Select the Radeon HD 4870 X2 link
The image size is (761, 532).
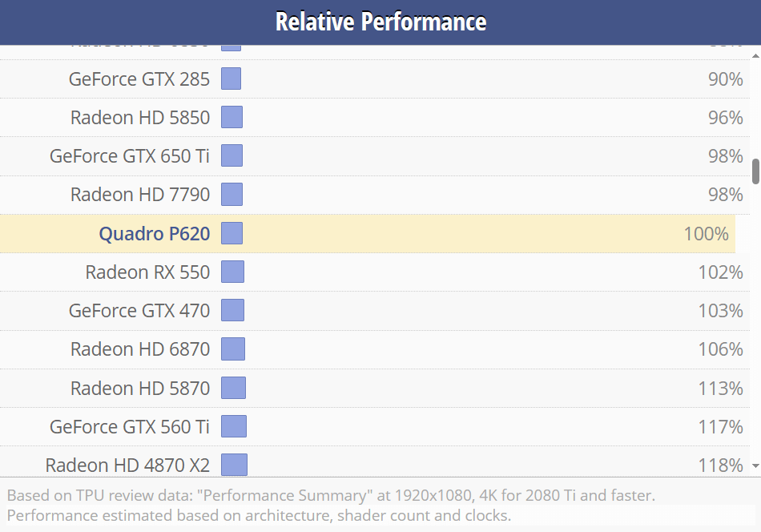(127, 465)
